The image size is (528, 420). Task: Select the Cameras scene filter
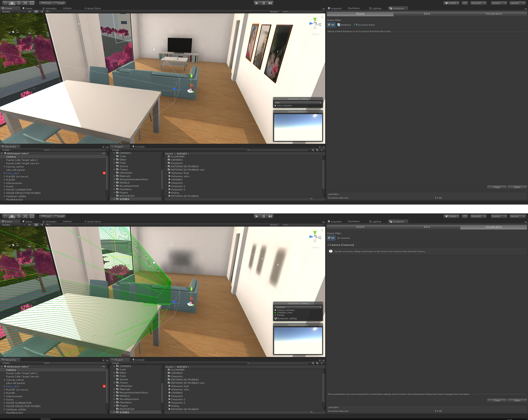343,238
